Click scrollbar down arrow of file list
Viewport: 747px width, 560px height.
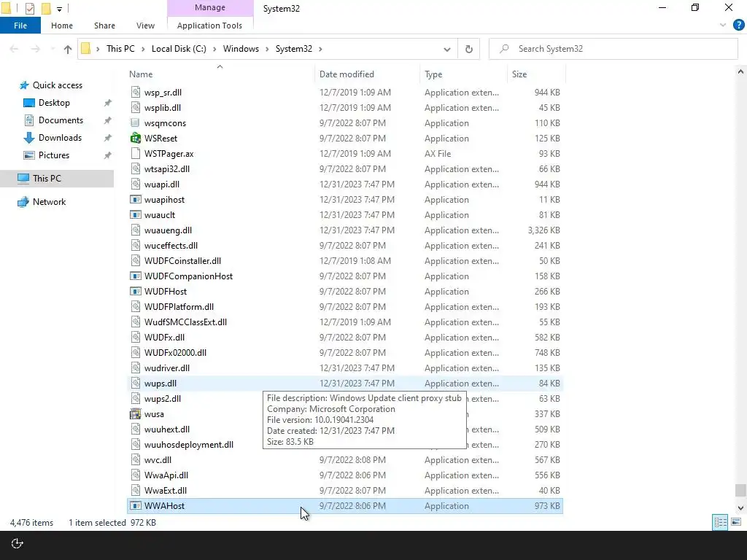(740, 508)
